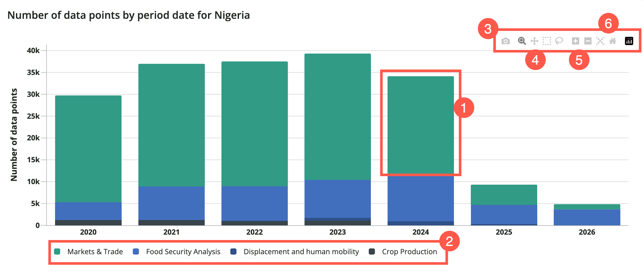Click the Autoscale icon
The image size is (644, 273).
[600, 41]
